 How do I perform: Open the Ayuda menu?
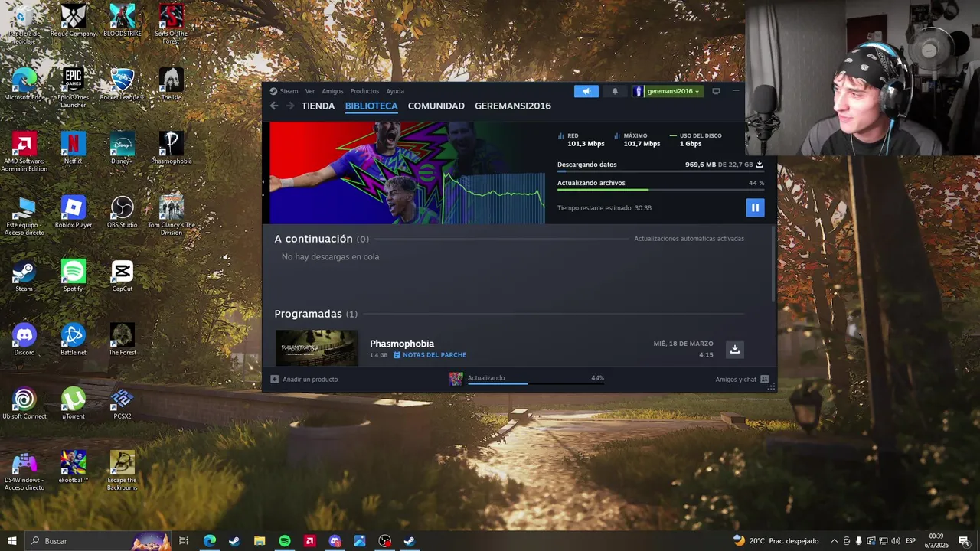[x=395, y=91]
